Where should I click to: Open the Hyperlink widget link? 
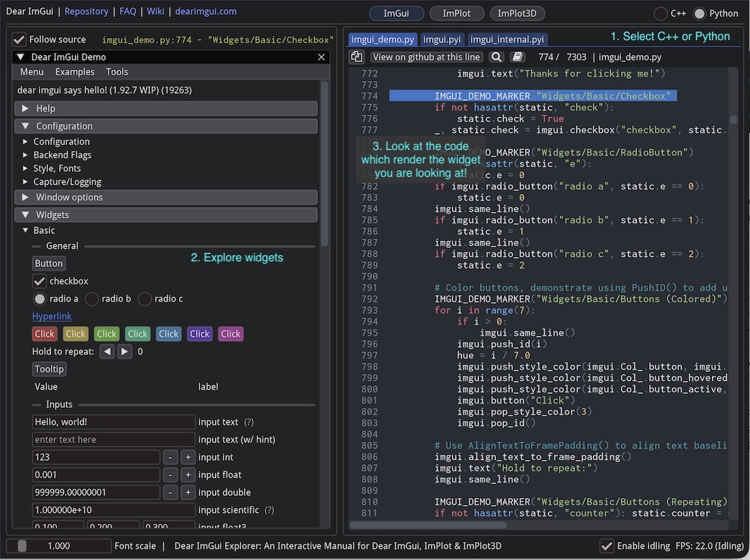point(51,316)
